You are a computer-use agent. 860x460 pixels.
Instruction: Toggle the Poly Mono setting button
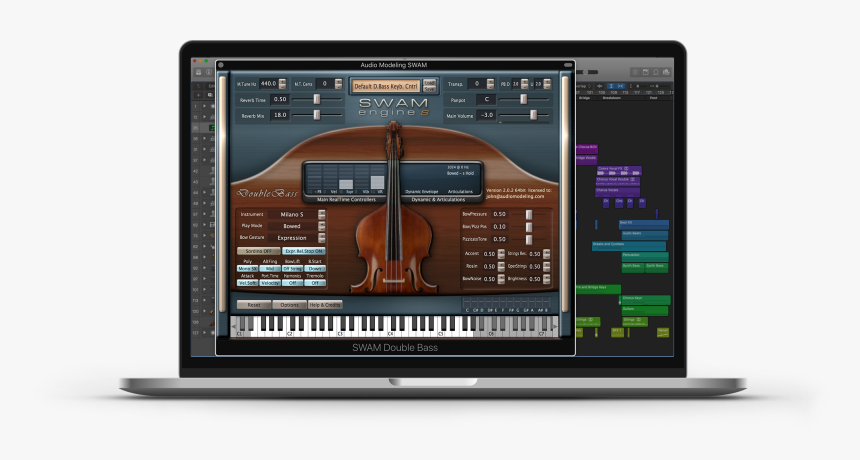point(247,269)
